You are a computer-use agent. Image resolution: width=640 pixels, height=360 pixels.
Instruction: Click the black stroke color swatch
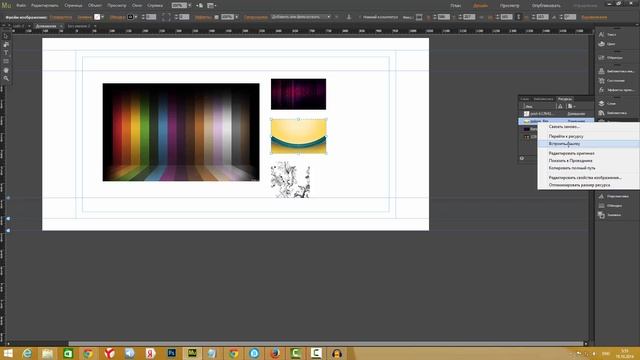[x=130, y=17]
